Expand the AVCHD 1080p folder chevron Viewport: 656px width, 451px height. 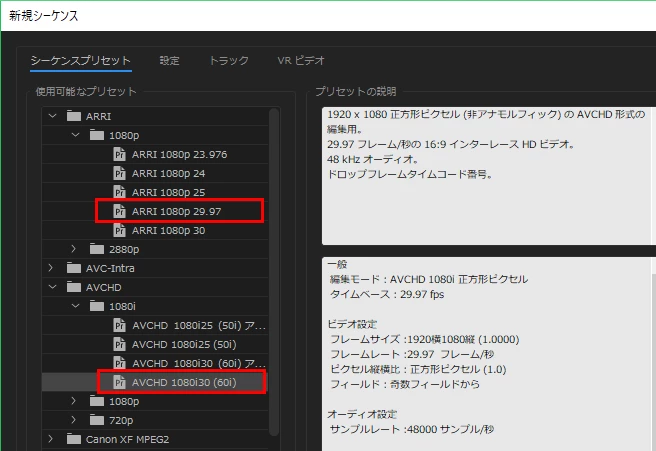tap(74, 401)
